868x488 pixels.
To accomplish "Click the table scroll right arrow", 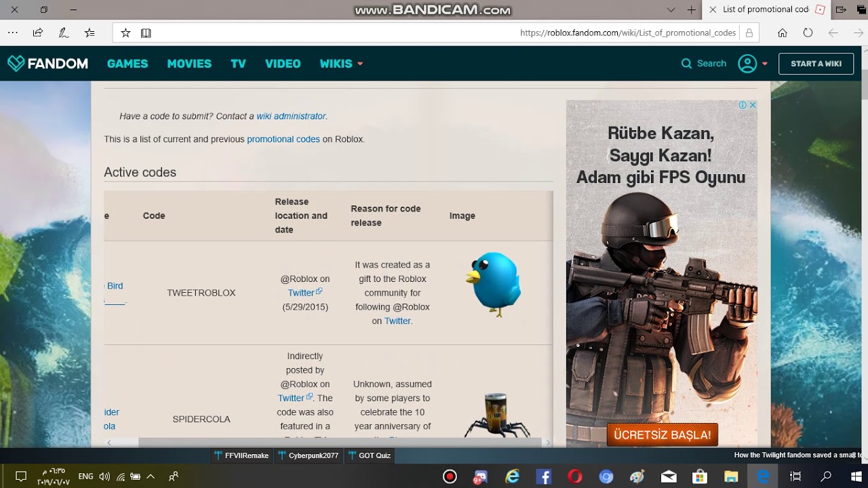I will (x=548, y=443).
